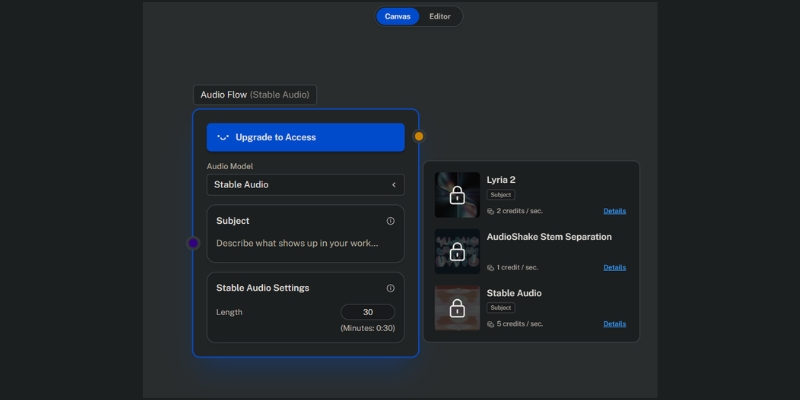Click the Audio Model label
This screenshot has height=400, width=800.
click(x=230, y=166)
